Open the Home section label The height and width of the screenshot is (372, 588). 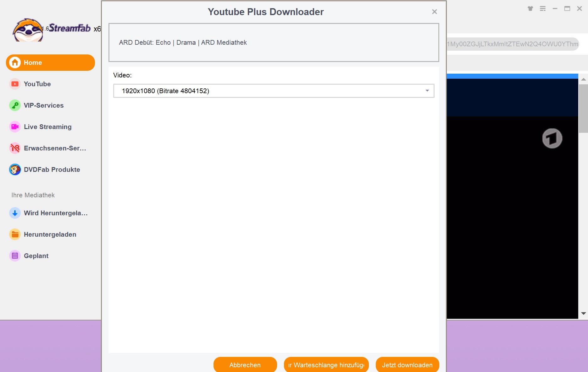33,63
